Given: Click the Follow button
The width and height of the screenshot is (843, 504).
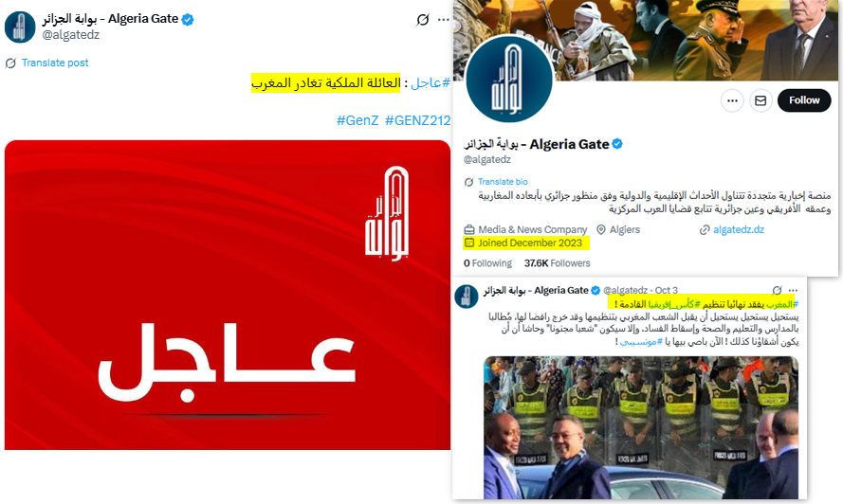Looking at the screenshot, I should point(804,100).
